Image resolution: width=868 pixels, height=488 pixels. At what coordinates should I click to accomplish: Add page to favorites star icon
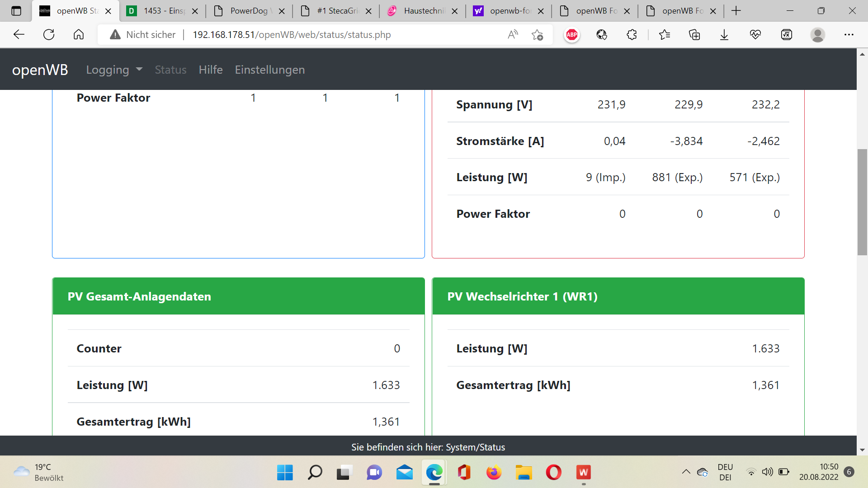point(537,35)
